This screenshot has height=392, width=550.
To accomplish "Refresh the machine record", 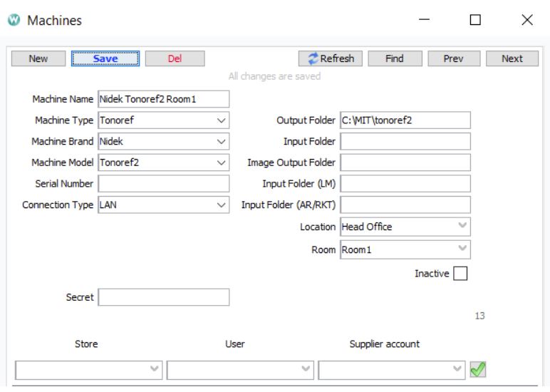I will (330, 58).
